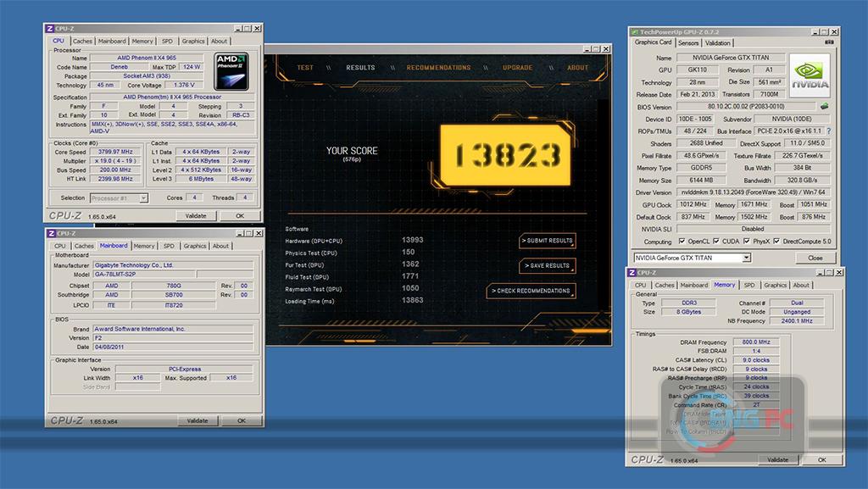This screenshot has height=489, width=868.
Task: Go to RESULTS in the benchmark menu
Action: (360, 68)
